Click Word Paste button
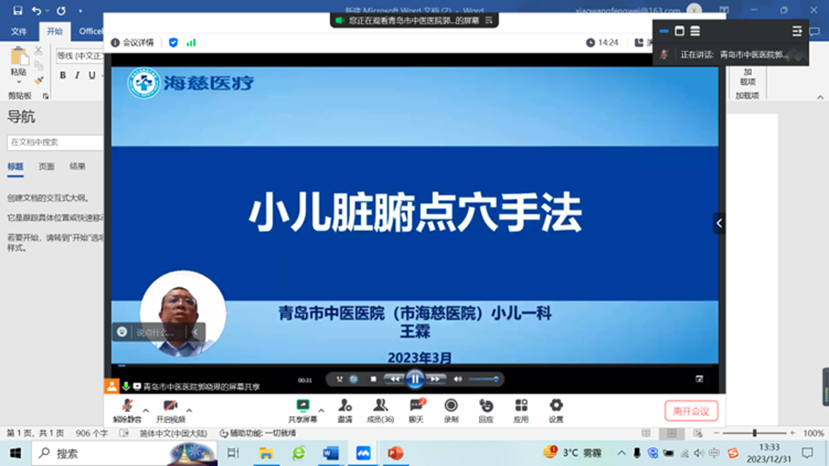Image resolution: width=829 pixels, height=466 pixels. coord(19,61)
